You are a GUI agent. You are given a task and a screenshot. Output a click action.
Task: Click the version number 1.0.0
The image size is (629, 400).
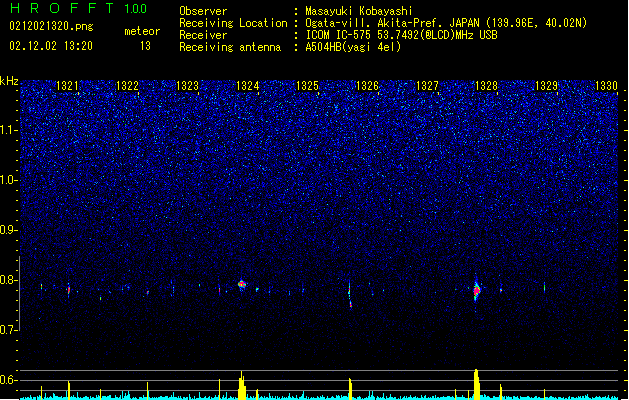[136, 9]
